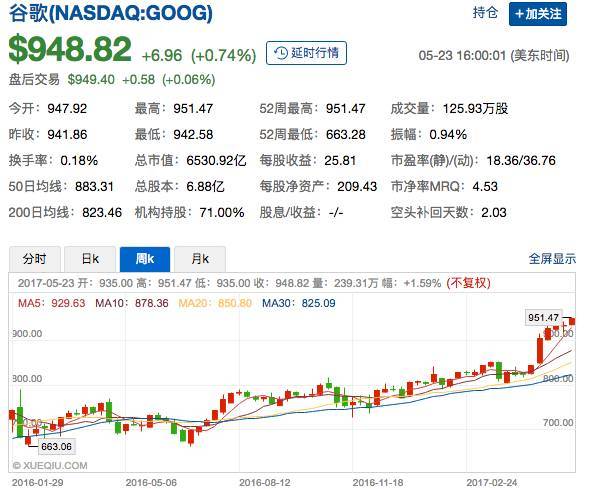Click the 50日均线 883.31 value
Screen dimensions: 589x489
tap(94, 187)
